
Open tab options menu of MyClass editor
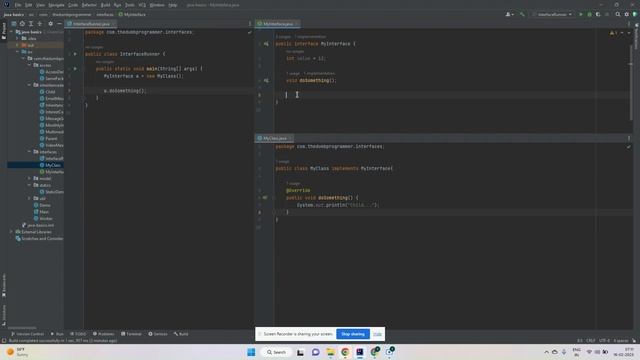(629, 138)
